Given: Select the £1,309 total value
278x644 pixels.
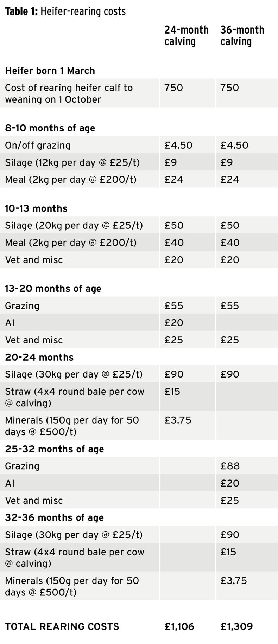Looking at the screenshot, I should point(236,626).
